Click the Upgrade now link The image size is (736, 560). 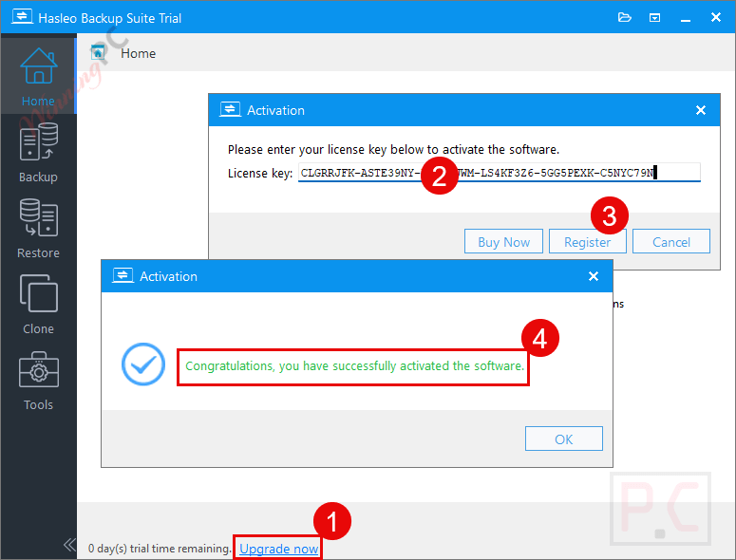(x=279, y=549)
